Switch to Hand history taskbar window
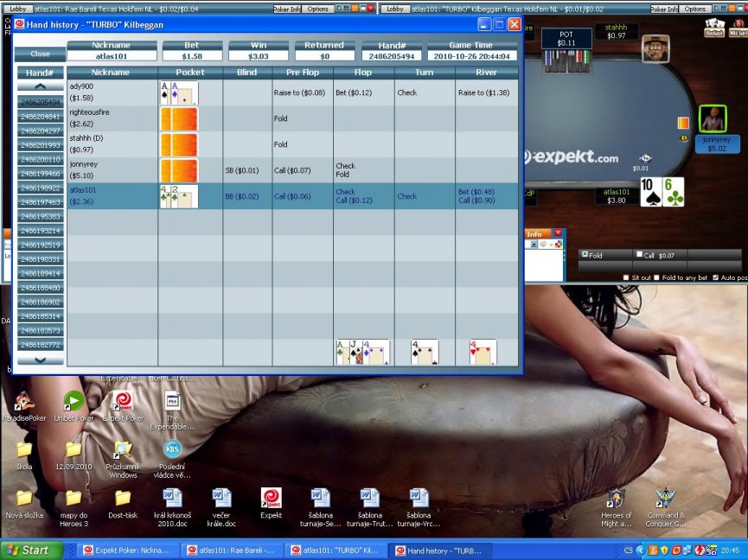The height and width of the screenshot is (560, 748). [x=441, y=550]
